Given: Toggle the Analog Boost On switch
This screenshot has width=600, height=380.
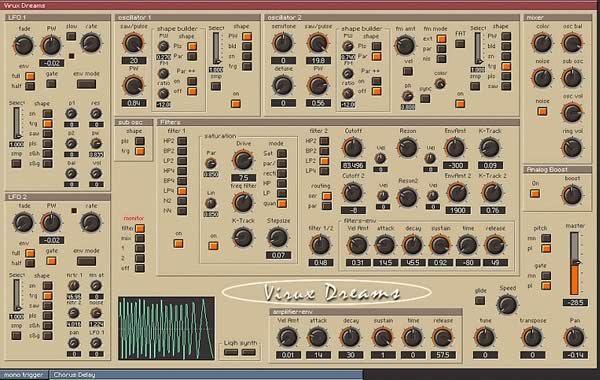Looking at the screenshot, I should coord(535,194).
